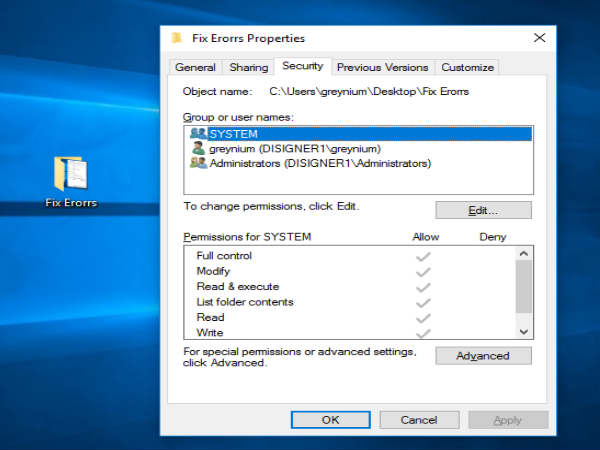Image resolution: width=600 pixels, height=450 pixels.
Task: Confirm with the OK button
Action: click(330, 420)
